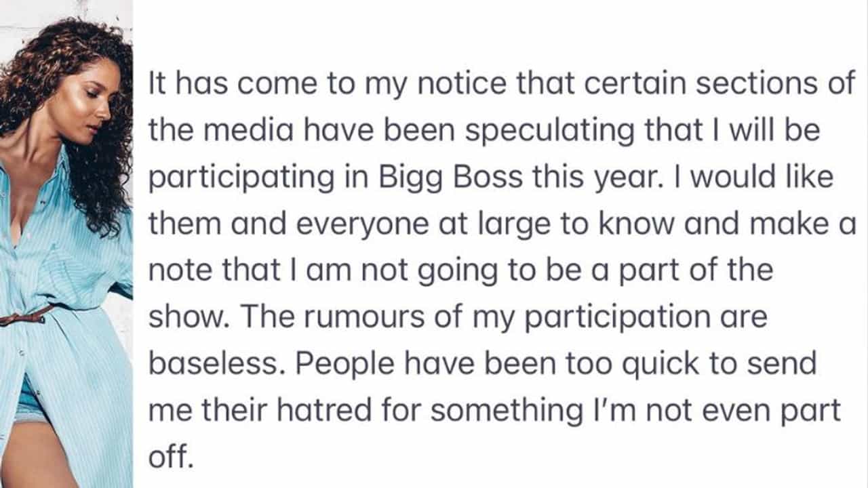This screenshot has width=868, height=488.
Task: Click the woman's photo on the left
Action: [66, 244]
